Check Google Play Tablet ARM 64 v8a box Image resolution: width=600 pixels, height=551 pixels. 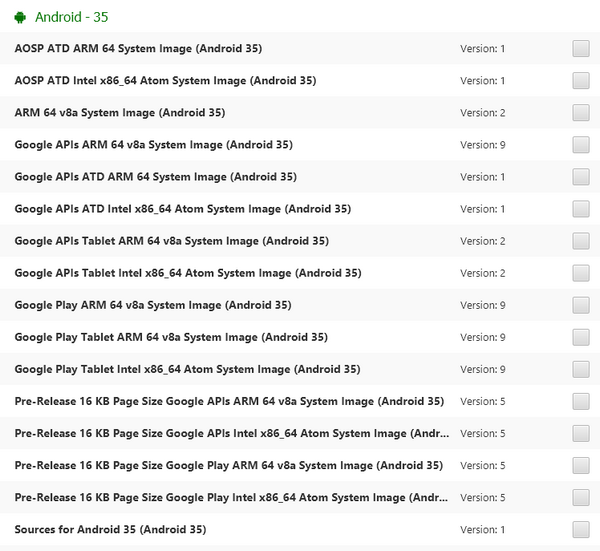[580, 337]
